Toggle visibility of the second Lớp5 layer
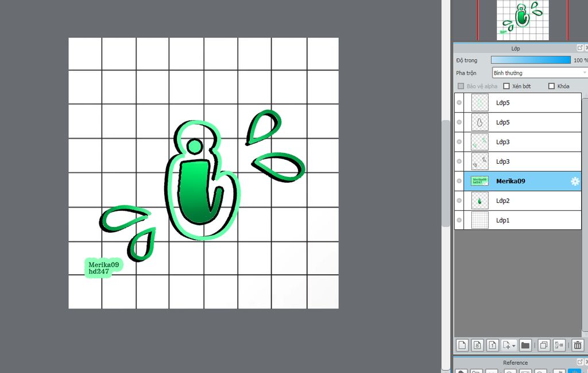This screenshot has height=373, width=588. [x=459, y=122]
